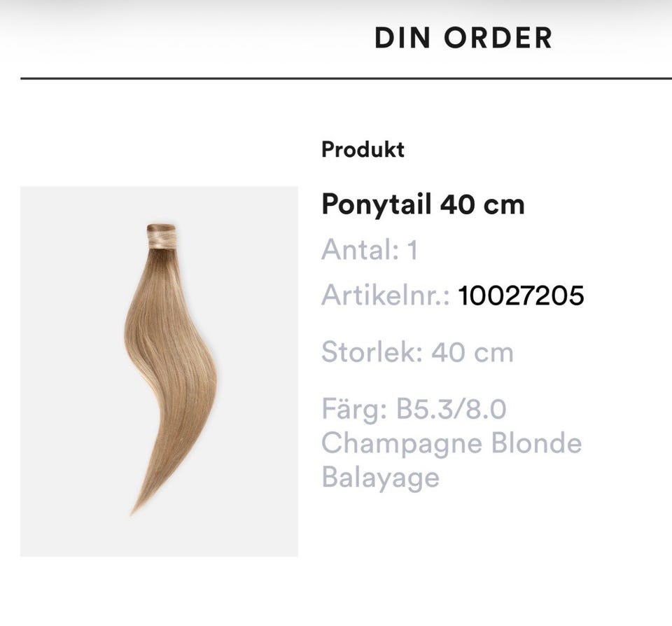Click the word DIN in heading

pos(402,38)
